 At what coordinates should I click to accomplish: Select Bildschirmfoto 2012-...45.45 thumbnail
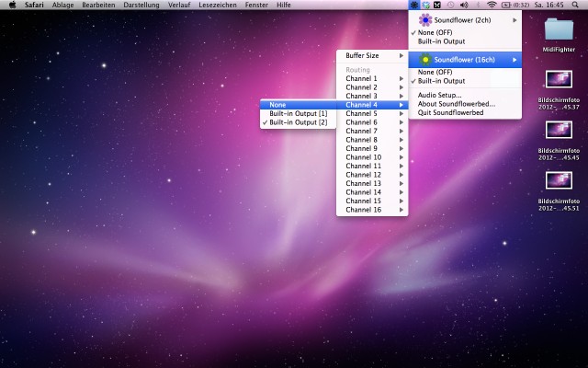pyautogui.click(x=559, y=130)
